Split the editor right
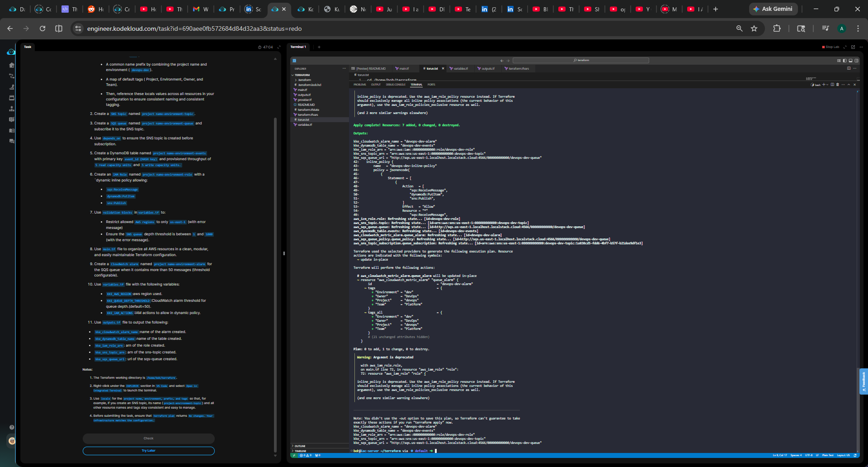Image resolution: width=868 pixels, height=467 pixels. click(849, 68)
